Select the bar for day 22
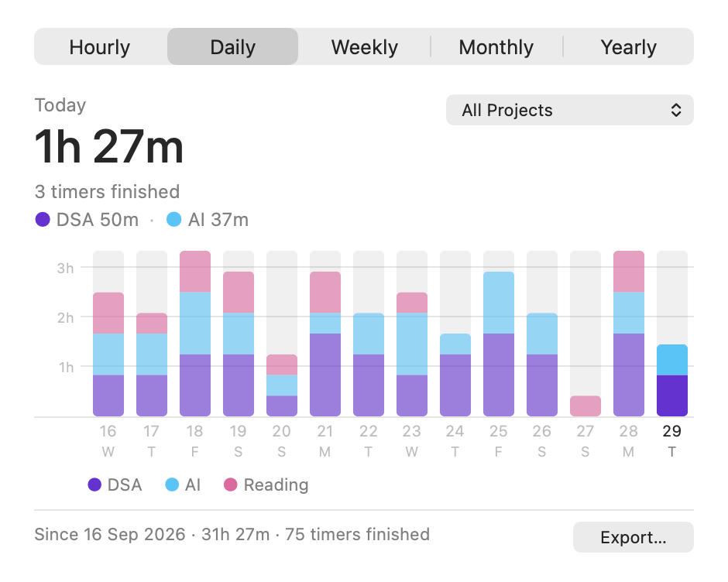The width and height of the screenshot is (728, 582). 369,365
